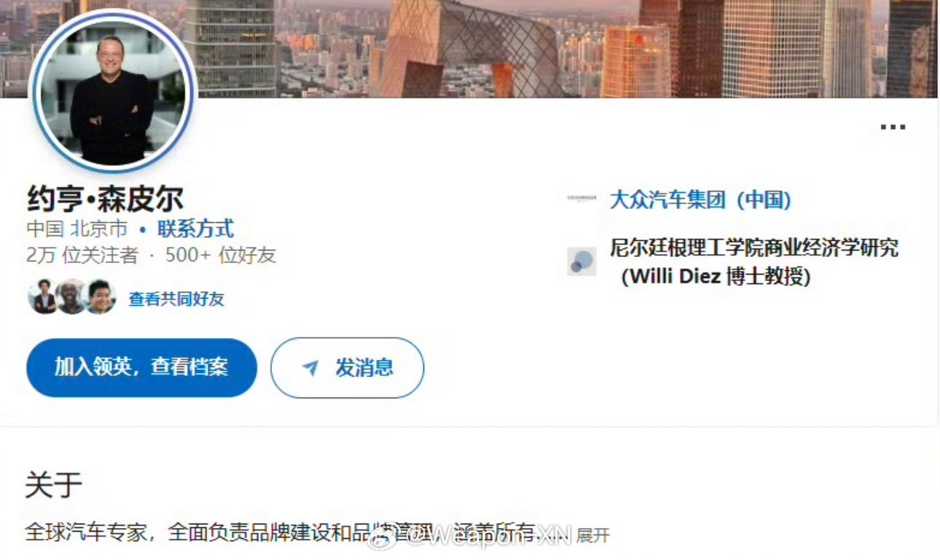940x560 pixels.
Task: Open 查看共同好友 mutual connections link
Action: pyautogui.click(x=176, y=299)
